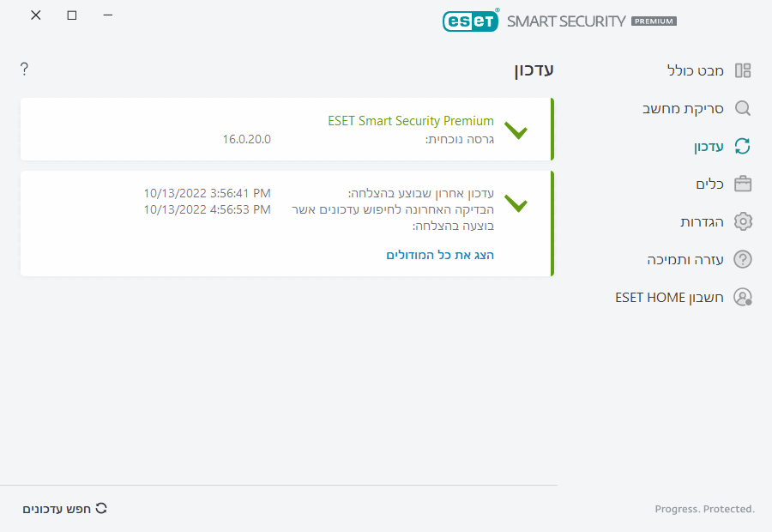Maximize the ESET window

72,15
